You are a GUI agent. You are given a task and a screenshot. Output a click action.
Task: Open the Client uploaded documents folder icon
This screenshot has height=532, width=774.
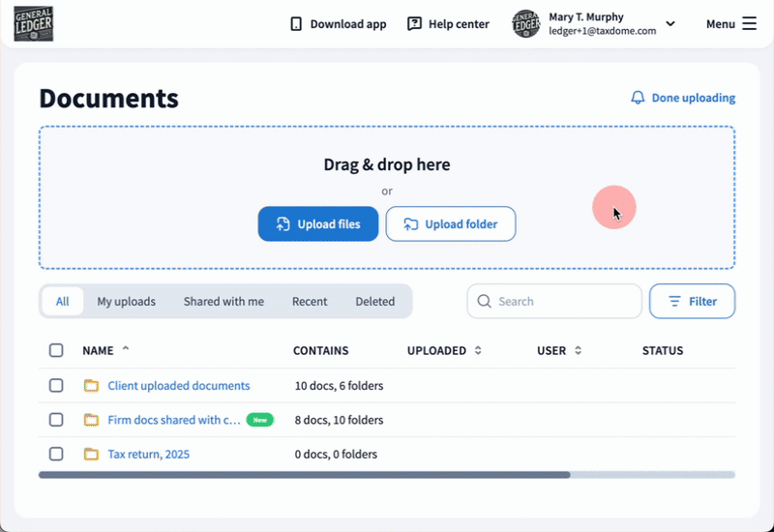(x=92, y=386)
